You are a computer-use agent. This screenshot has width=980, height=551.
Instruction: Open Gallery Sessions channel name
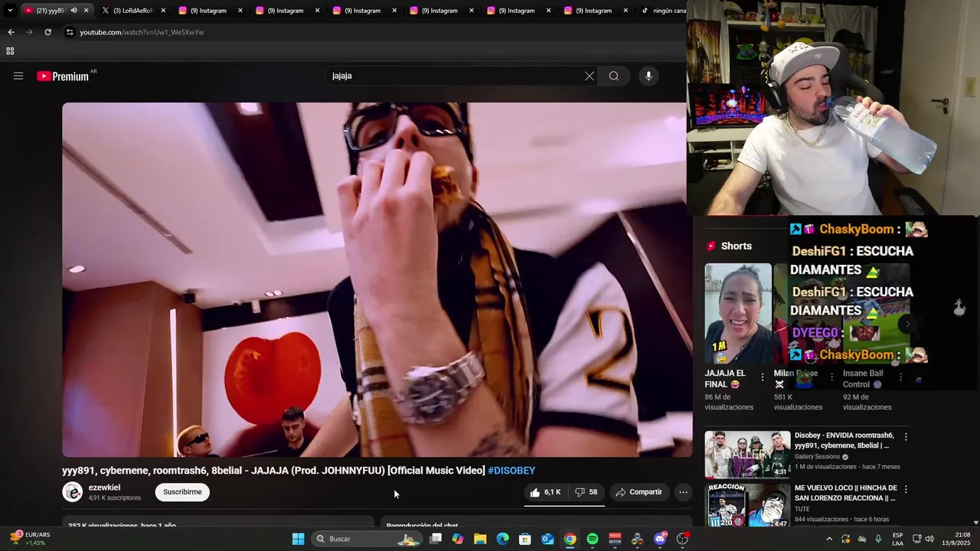[817, 457]
